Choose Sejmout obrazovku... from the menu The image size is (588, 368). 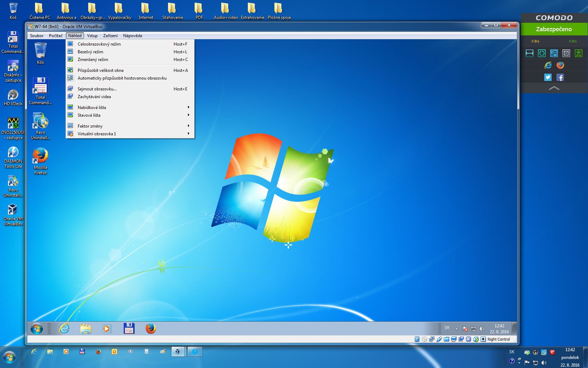pos(130,89)
